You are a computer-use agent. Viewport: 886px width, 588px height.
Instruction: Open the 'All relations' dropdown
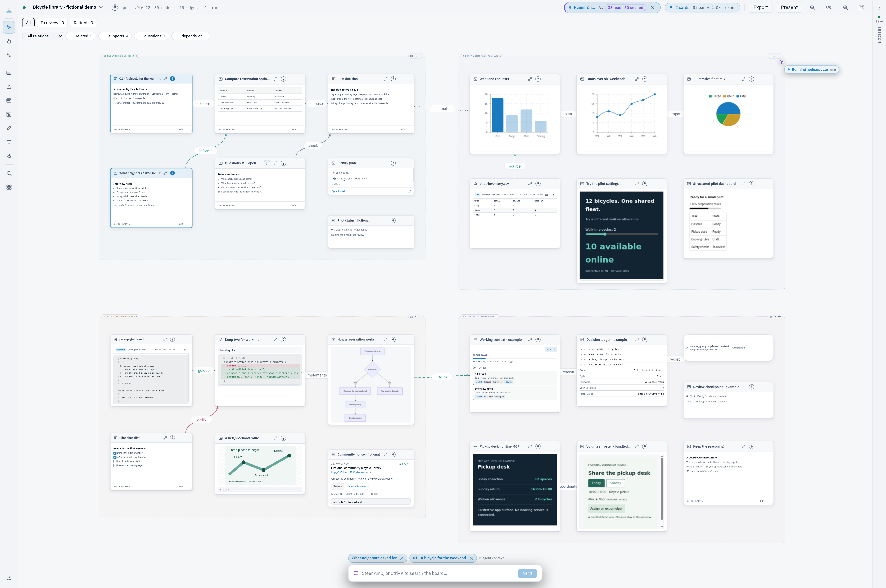(43, 36)
